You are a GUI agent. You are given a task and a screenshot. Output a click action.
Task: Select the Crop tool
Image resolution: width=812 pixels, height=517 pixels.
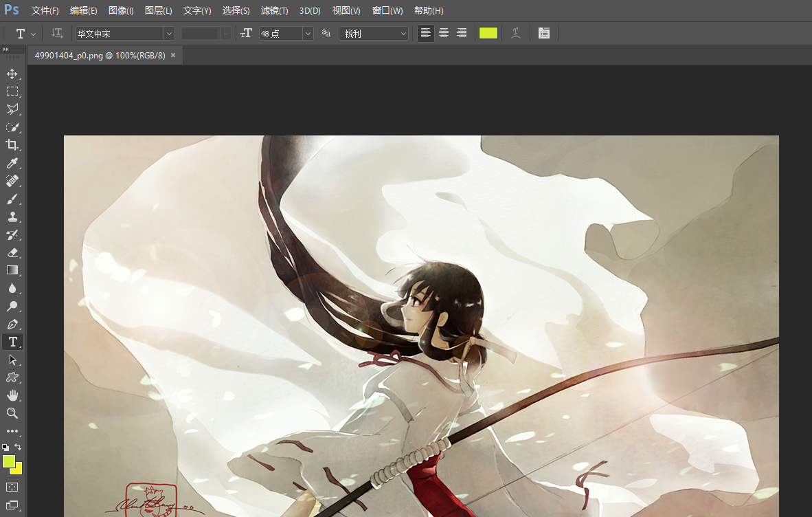pyautogui.click(x=12, y=145)
